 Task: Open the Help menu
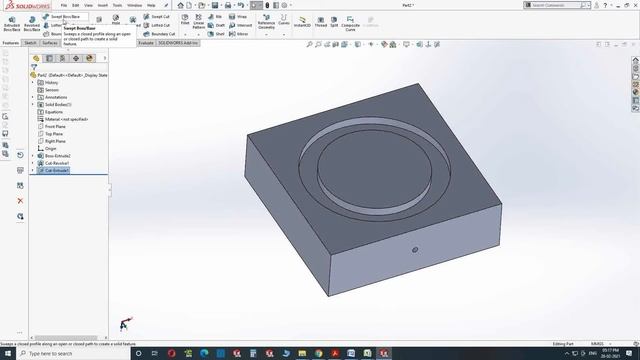point(151,5)
